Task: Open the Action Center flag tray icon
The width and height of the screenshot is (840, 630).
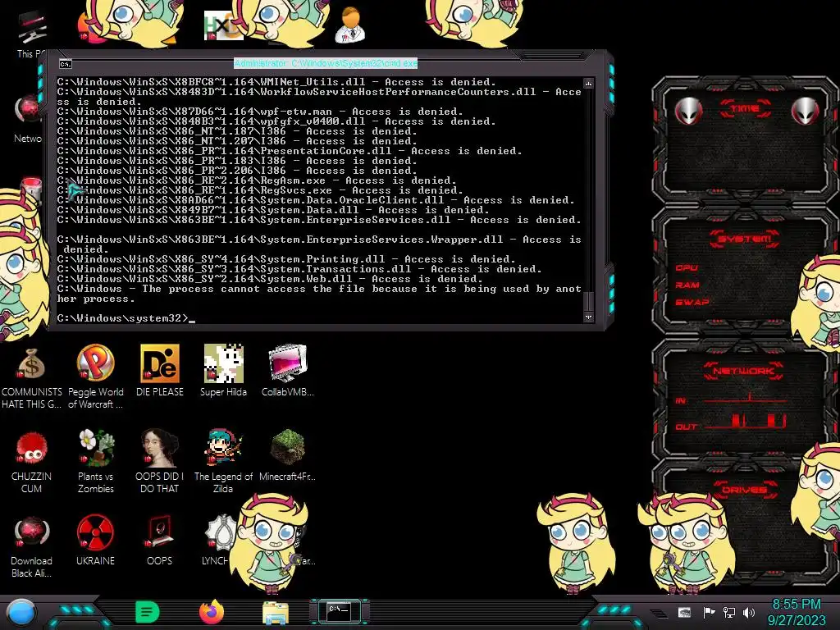Action: 709,612
